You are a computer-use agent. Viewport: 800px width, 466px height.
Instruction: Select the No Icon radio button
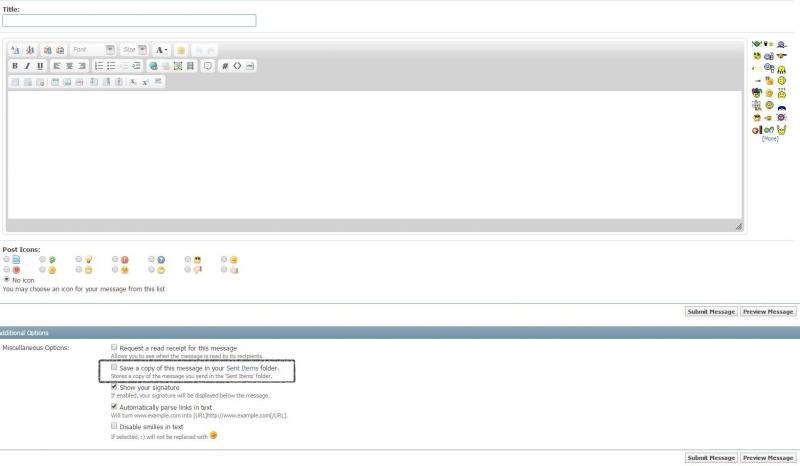point(7,279)
